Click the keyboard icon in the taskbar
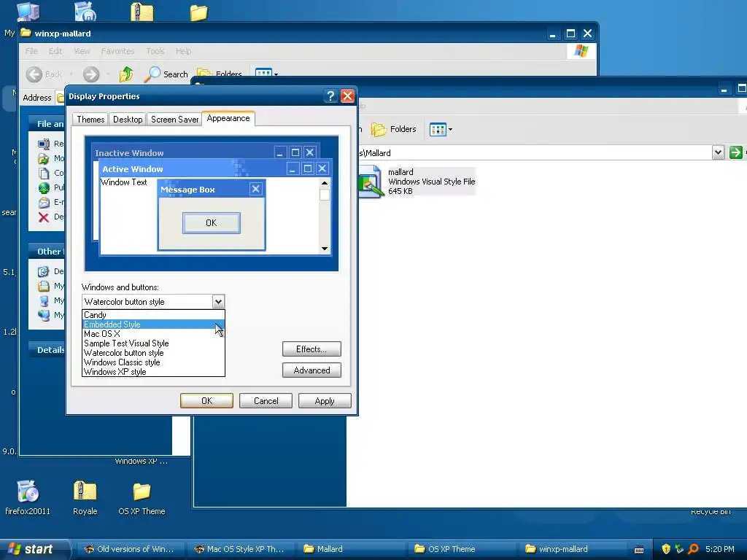 coord(639,550)
